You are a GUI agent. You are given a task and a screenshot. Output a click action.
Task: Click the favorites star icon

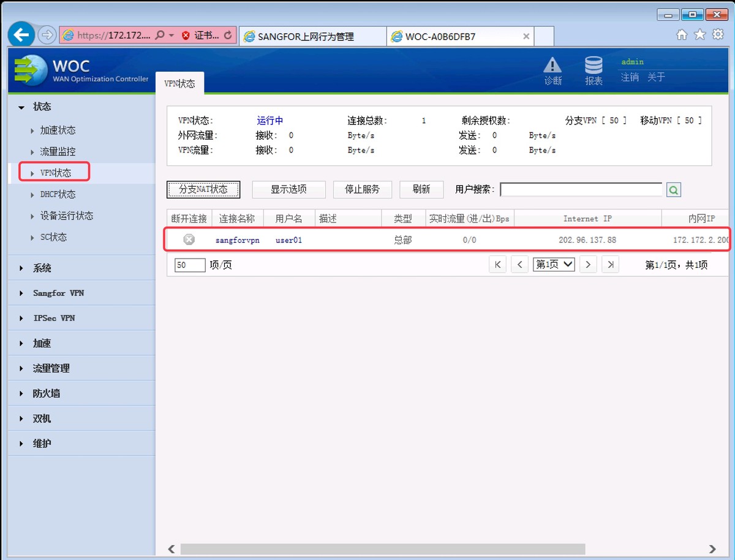coord(699,35)
